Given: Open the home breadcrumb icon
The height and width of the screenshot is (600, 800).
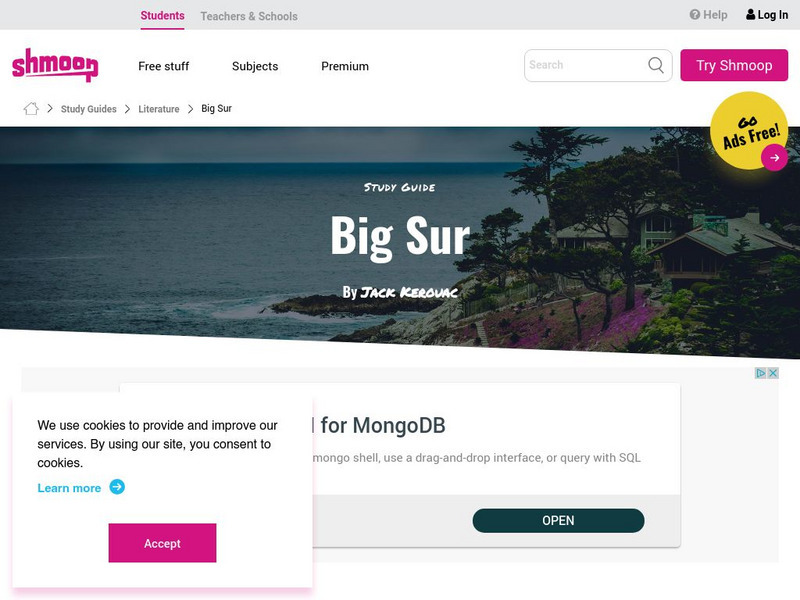Looking at the screenshot, I should (31, 108).
